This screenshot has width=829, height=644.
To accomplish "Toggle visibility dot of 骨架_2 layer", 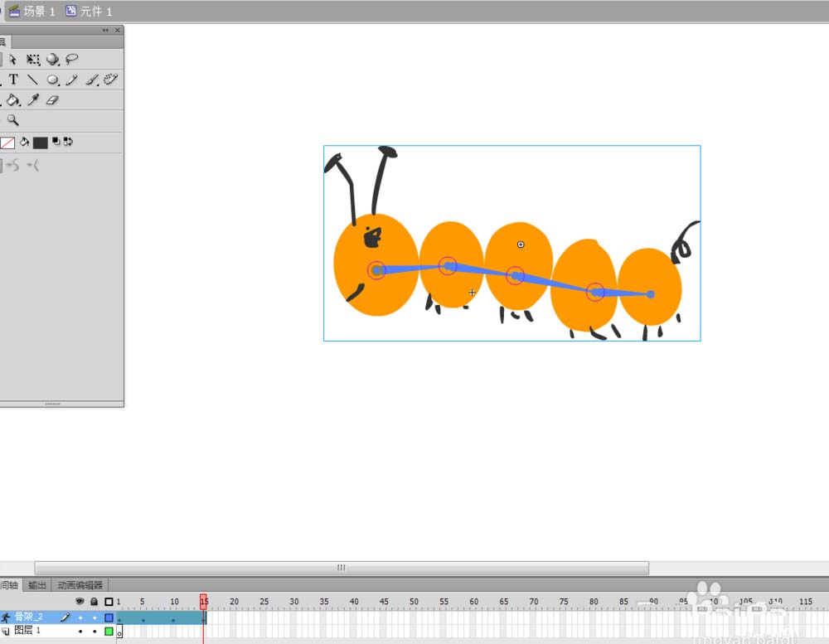I will (80, 617).
